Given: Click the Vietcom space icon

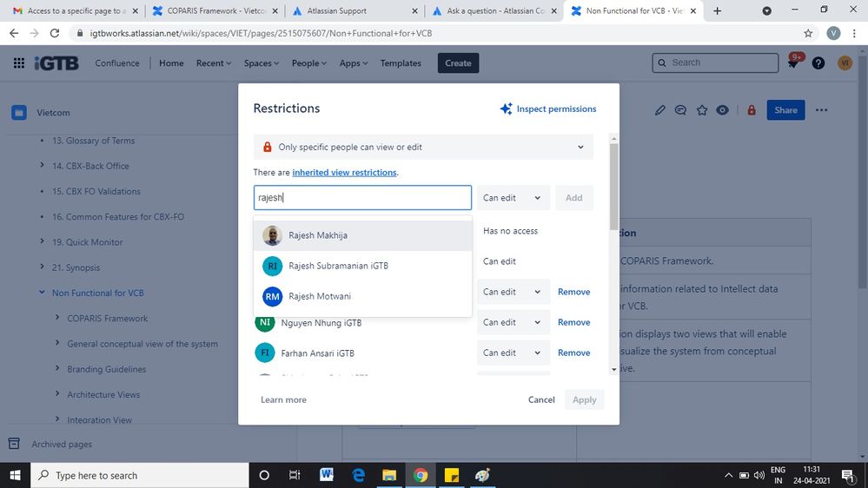Looking at the screenshot, I should pos(19,113).
